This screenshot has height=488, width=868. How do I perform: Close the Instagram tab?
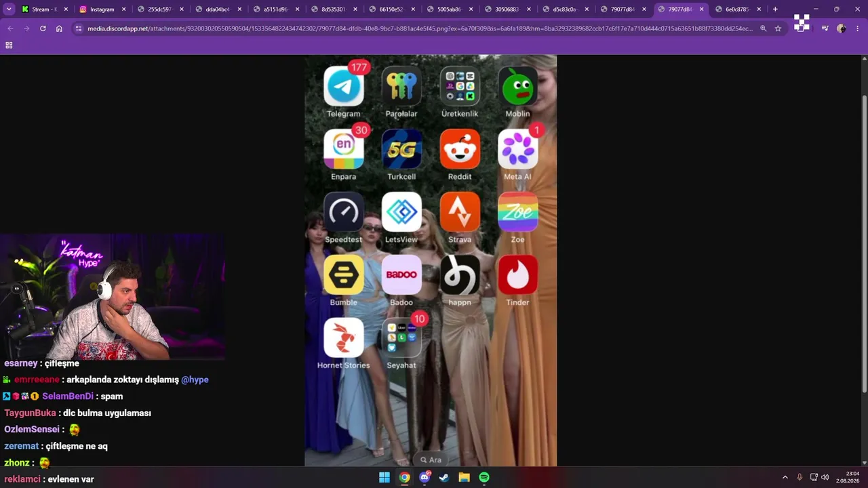click(x=123, y=9)
